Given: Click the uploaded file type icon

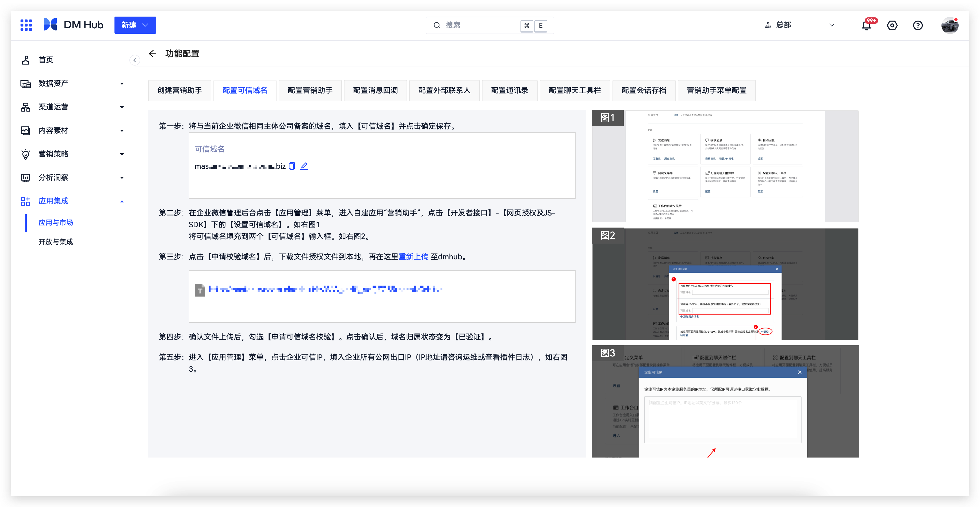Looking at the screenshot, I should coord(200,290).
